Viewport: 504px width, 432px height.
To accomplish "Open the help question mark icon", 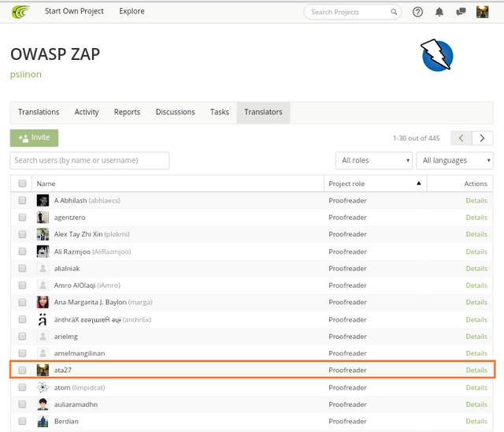I will pos(417,12).
